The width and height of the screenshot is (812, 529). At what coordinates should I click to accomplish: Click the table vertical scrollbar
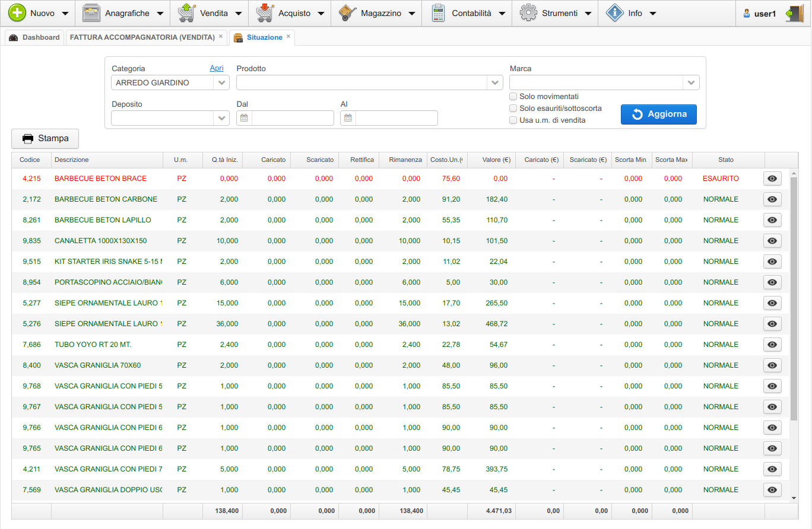[x=794, y=298]
